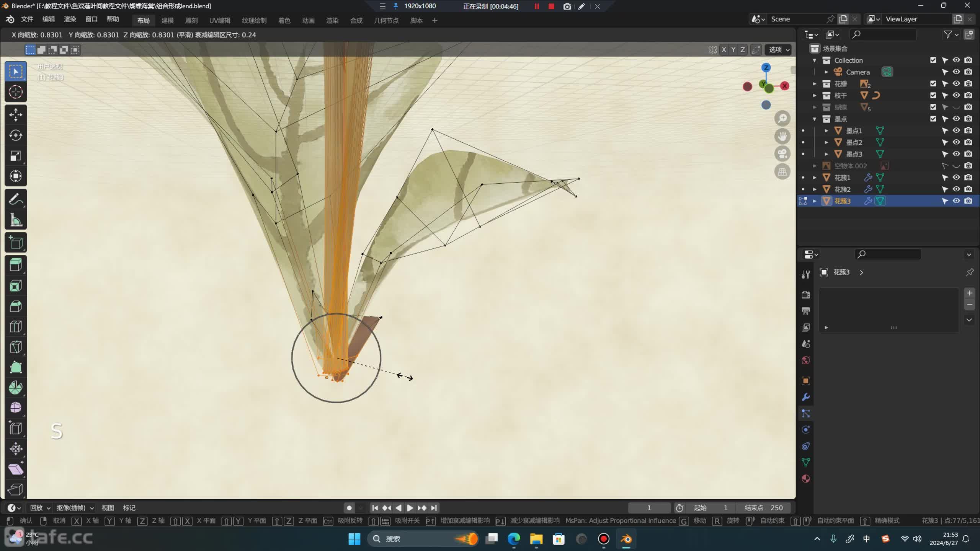980x551 pixels.
Task: Toggle X axis mirror in viewport header
Action: coord(724,50)
